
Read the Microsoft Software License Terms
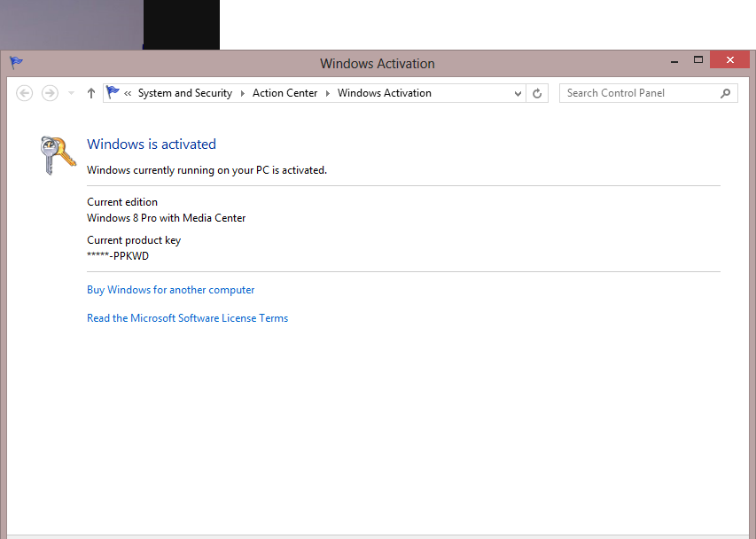[x=187, y=318]
